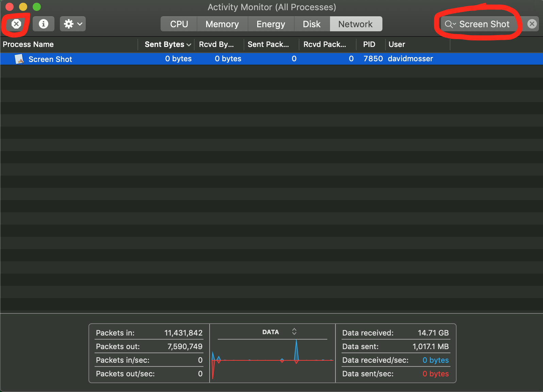Open the process info inspector button
The height and width of the screenshot is (392, 543).
click(44, 24)
